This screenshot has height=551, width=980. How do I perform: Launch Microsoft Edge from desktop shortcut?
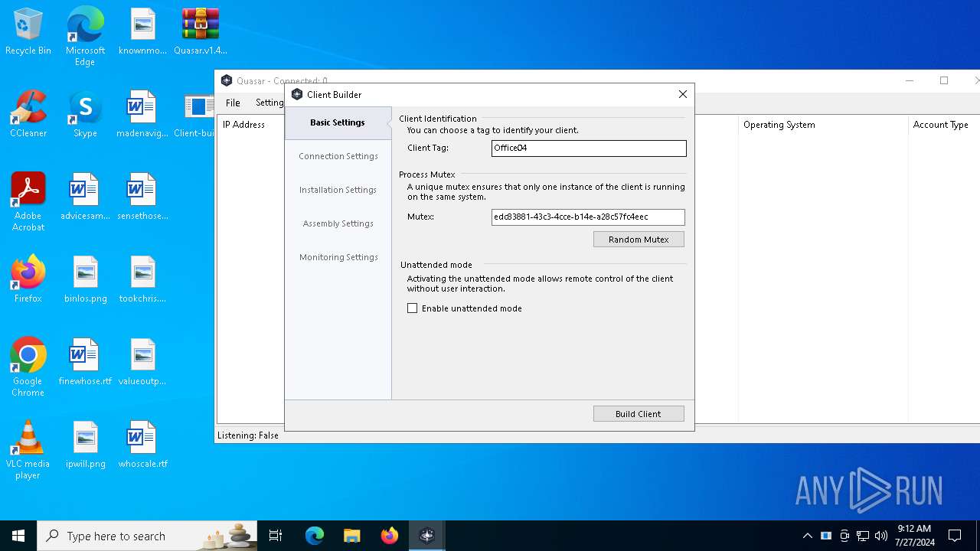pos(85,37)
